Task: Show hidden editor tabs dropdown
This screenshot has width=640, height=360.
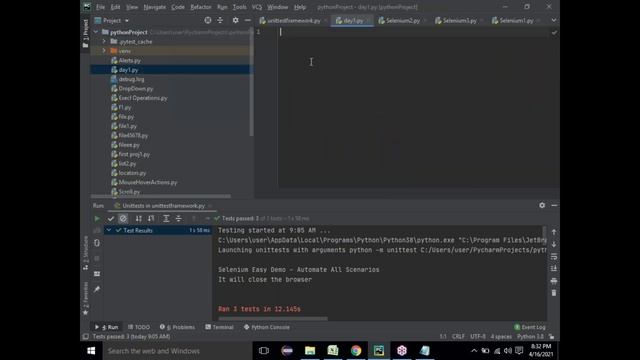Action: 554,20
